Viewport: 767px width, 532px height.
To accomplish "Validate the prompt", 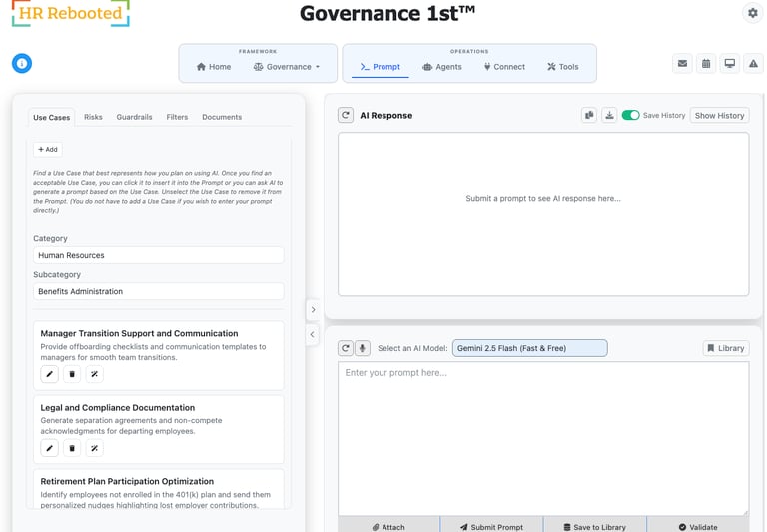I will click(x=698, y=527).
